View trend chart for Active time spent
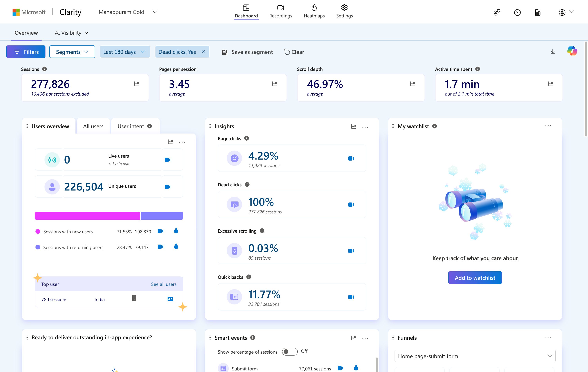Image resolution: width=588 pixels, height=372 pixels. tap(550, 84)
